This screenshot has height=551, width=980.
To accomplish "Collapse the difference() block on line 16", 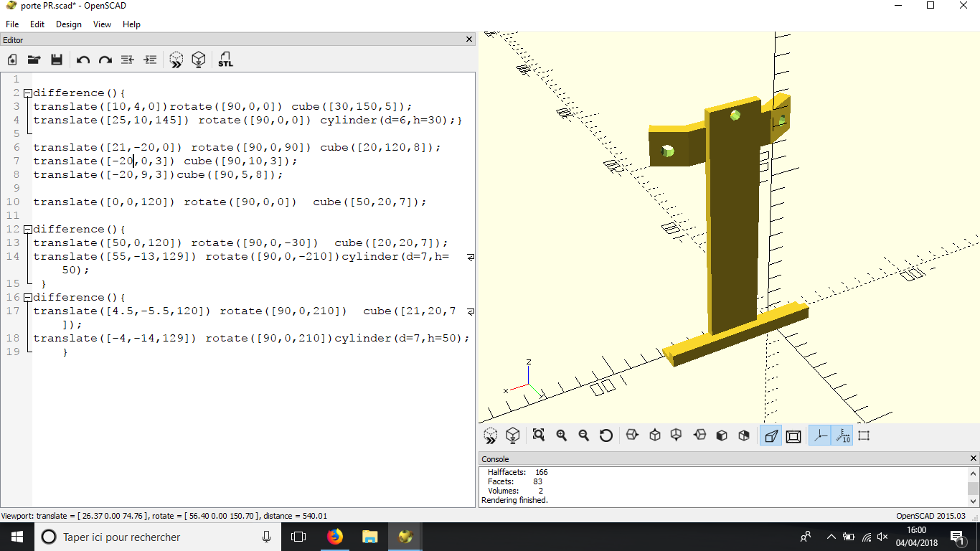I will pyautogui.click(x=27, y=298).
